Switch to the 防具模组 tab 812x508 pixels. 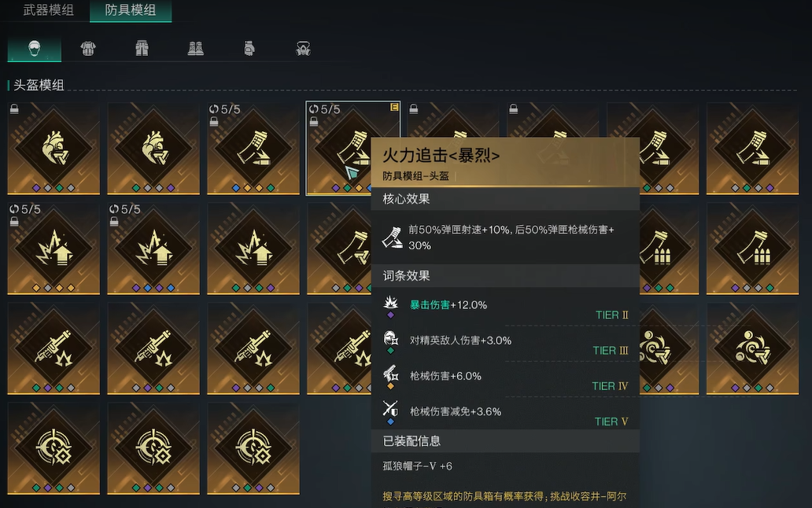(x=131, y=9)
